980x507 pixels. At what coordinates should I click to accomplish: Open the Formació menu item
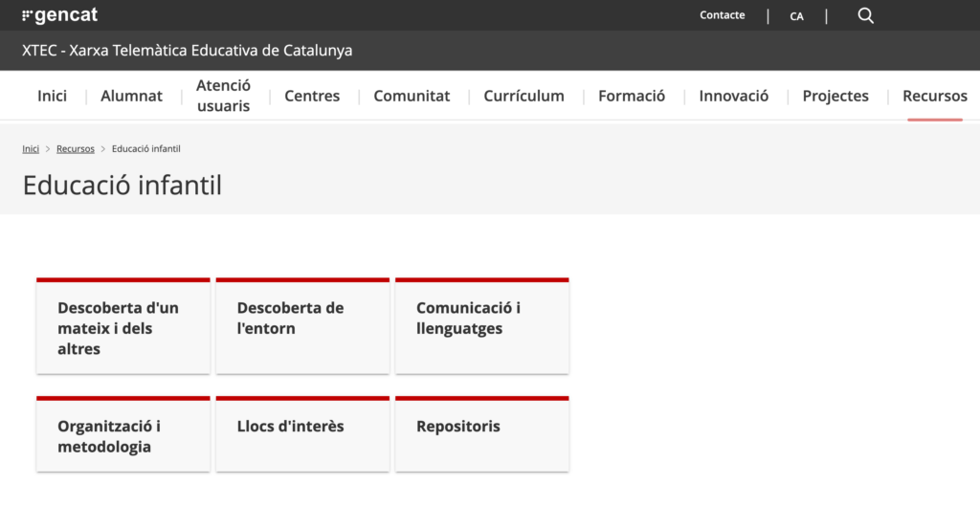click(632, 96)
